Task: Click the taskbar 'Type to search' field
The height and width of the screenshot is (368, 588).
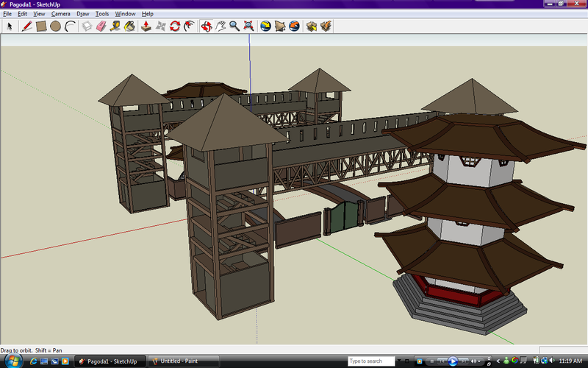Action: click(371, 361)
